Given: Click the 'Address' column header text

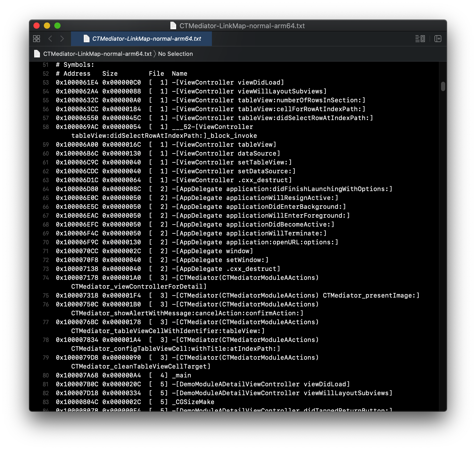Looking at the screenshot, I should coord(77,74).
